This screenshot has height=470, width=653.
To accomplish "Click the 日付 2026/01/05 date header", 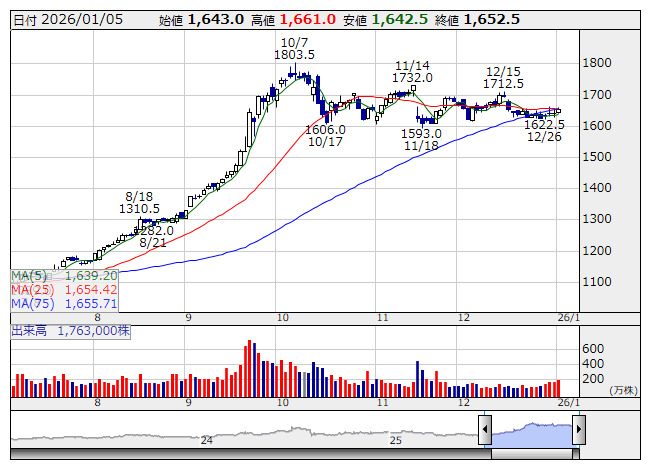I will tap(68, 20).
